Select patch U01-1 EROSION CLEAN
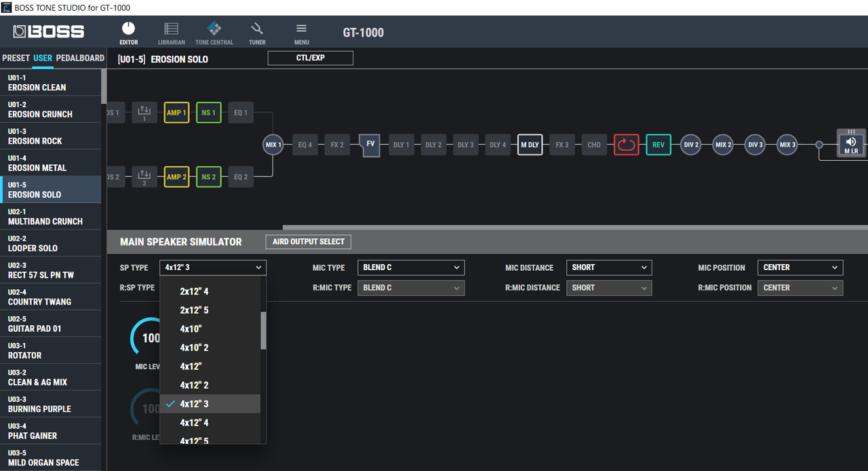This screenshot has width=868, height=471. (x=51, y=83)
